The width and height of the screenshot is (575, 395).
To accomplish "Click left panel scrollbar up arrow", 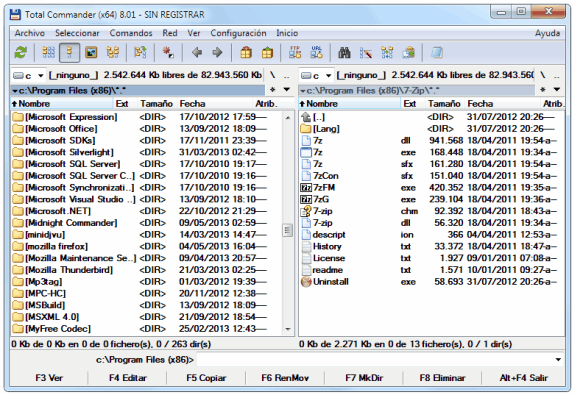I will coord(288,117).
